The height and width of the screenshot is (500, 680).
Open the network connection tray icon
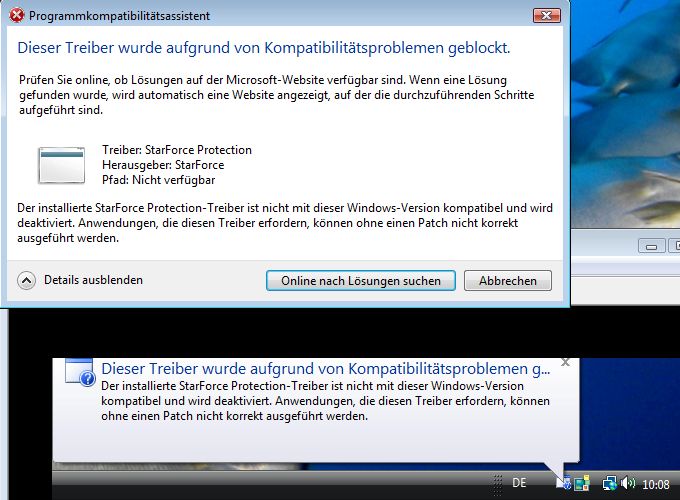pyautogui.click(x=609, y=483)
